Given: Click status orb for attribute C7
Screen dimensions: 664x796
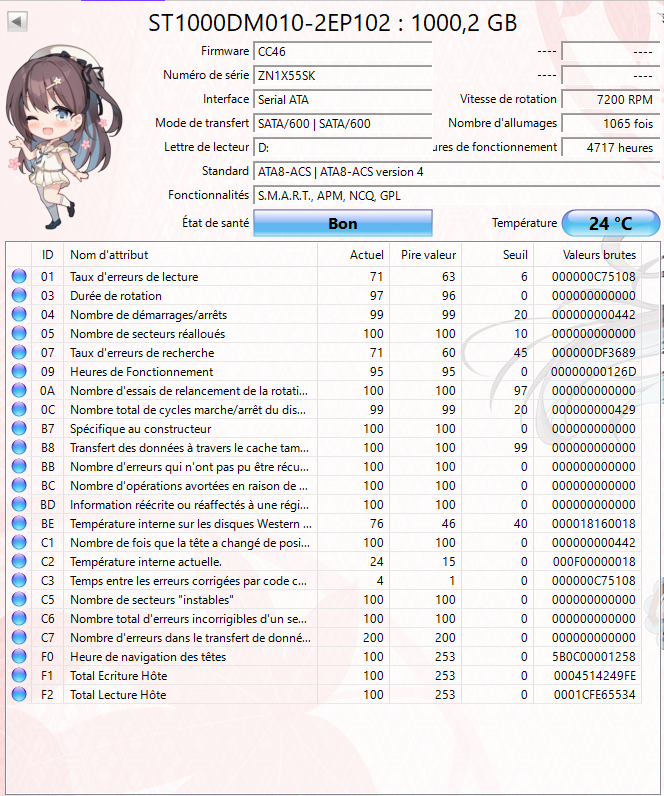Looking at the screenshot, I should (x=19, y=638).
